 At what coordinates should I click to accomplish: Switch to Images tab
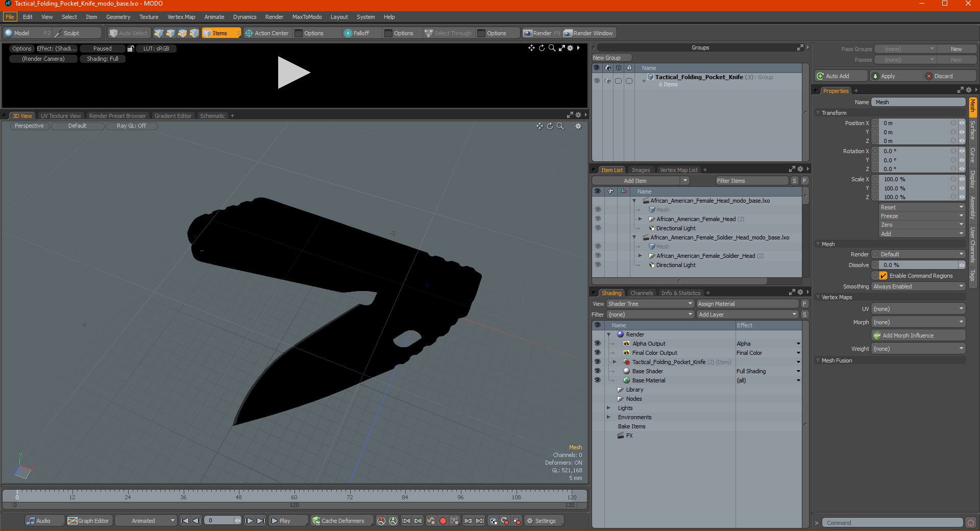pos(641,170)
